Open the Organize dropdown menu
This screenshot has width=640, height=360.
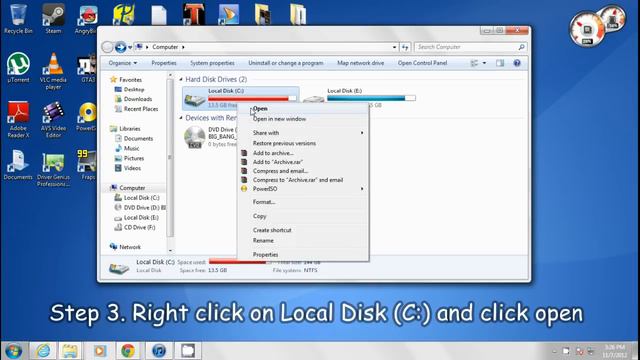[x=123, y=63]
